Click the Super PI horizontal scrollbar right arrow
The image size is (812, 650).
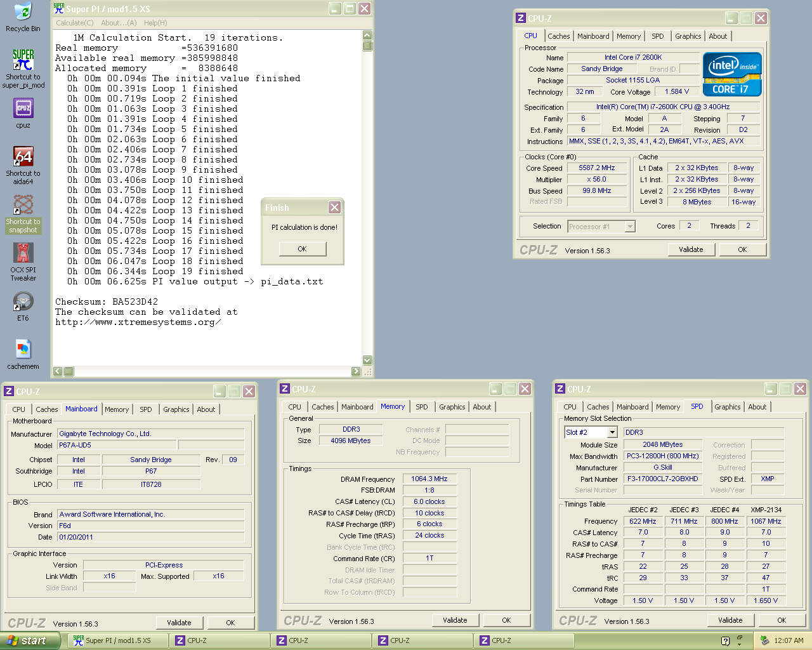click(356, 371)
